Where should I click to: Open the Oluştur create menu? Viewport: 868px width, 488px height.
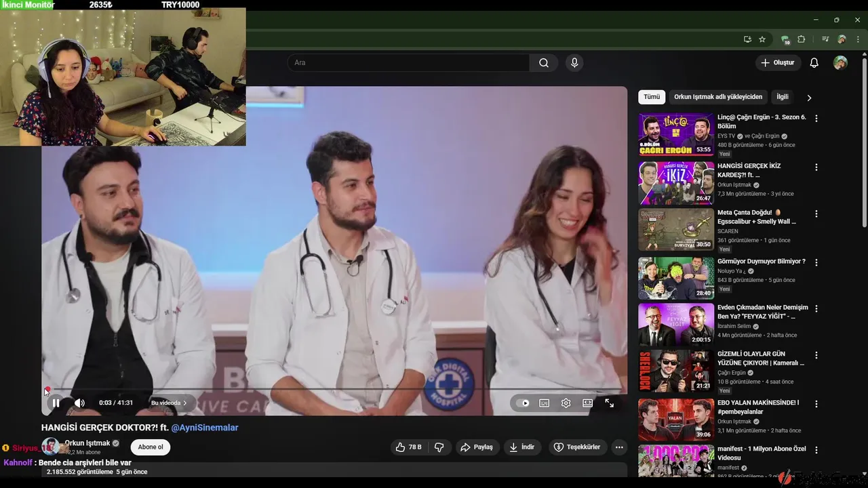coord(778,62)
